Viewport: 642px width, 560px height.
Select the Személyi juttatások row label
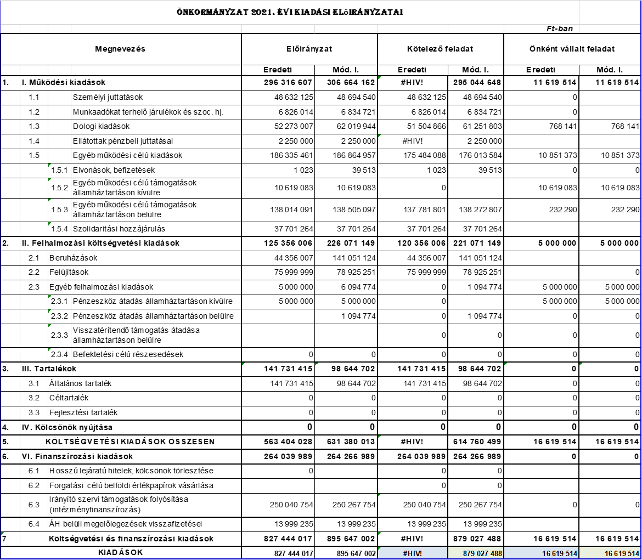(x=108, y=97)
